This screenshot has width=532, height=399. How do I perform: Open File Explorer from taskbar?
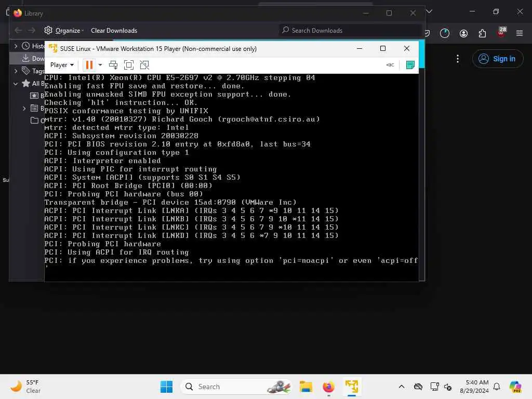click(x=305, y=387)
